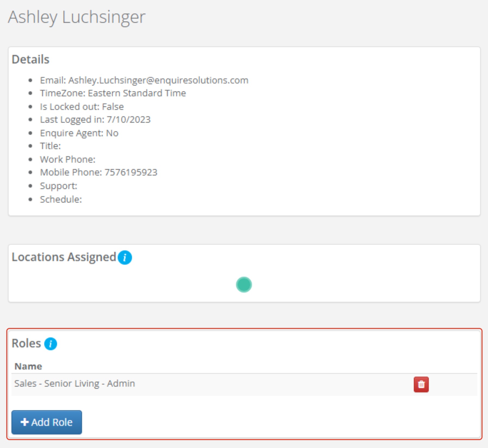Image resolution: width=488 pixels, height=448 pixels.
Task: Select the Sales - Senior Living - Admin row text
Action: pyautogui.click(x=75, y=383)
